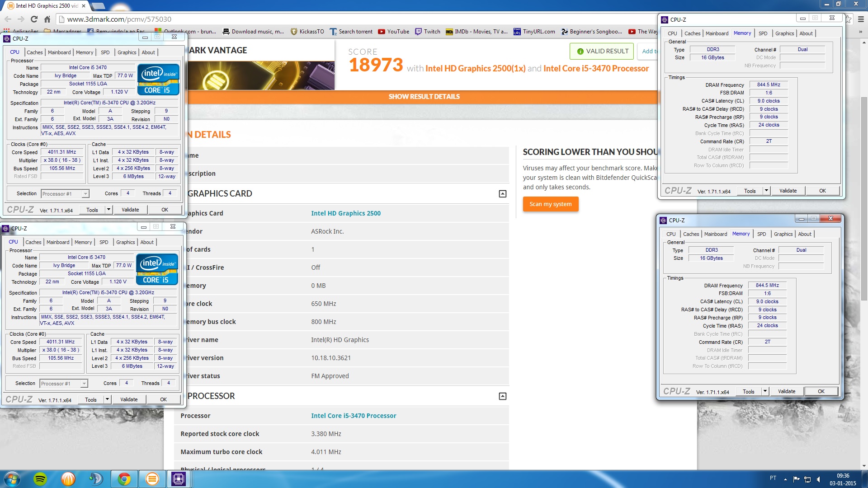868x488 pixels.
Task: Open Processor #1 selection in bottom-left CPU-Z
Action: click(64, 384)
